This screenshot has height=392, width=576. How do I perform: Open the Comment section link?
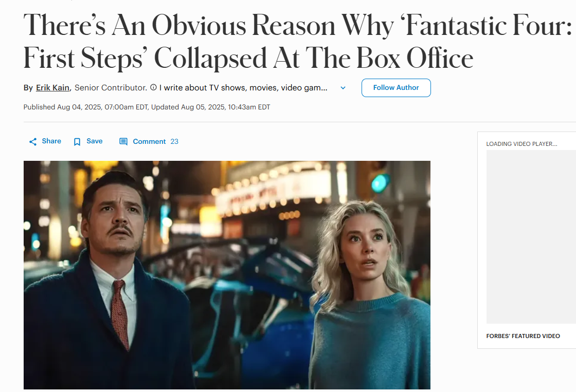click(149, 141)
